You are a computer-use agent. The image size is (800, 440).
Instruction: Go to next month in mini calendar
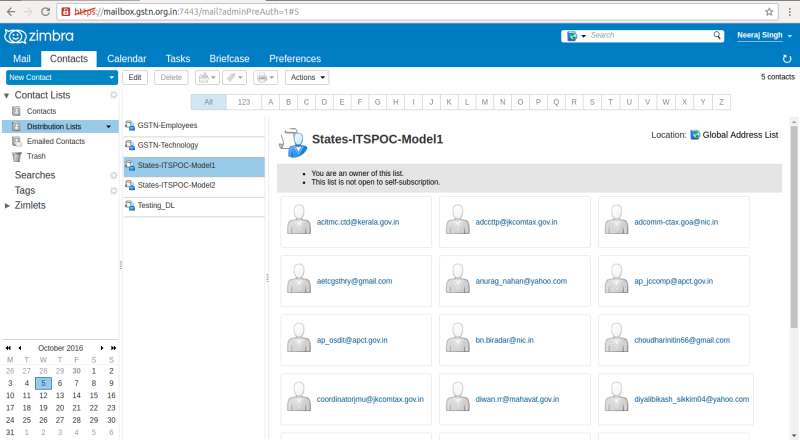click(102, 348)
